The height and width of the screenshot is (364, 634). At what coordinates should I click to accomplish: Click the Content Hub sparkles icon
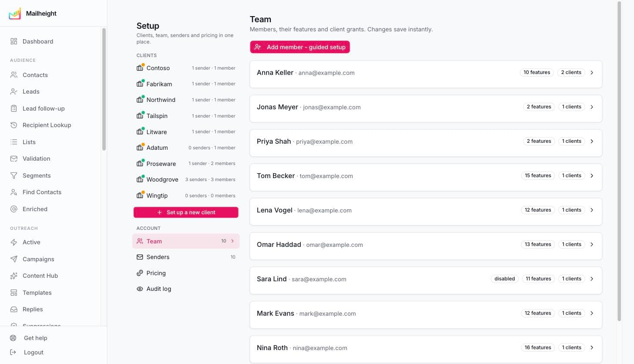coord(14,276)
